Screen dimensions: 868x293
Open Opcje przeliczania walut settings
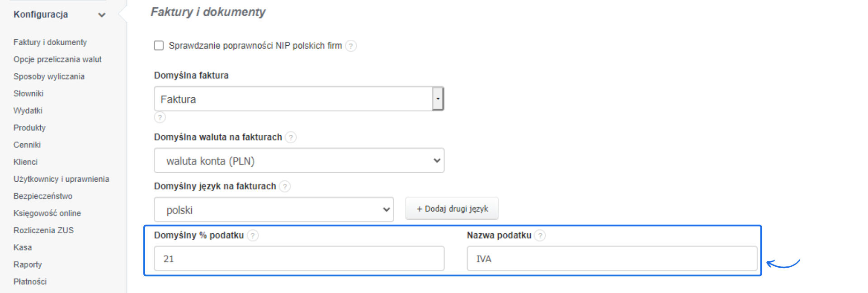click(x=57, y=59)
